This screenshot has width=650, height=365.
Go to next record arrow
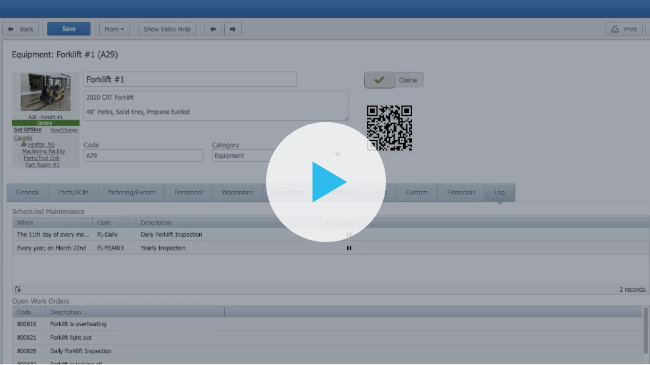coord(233,29)
